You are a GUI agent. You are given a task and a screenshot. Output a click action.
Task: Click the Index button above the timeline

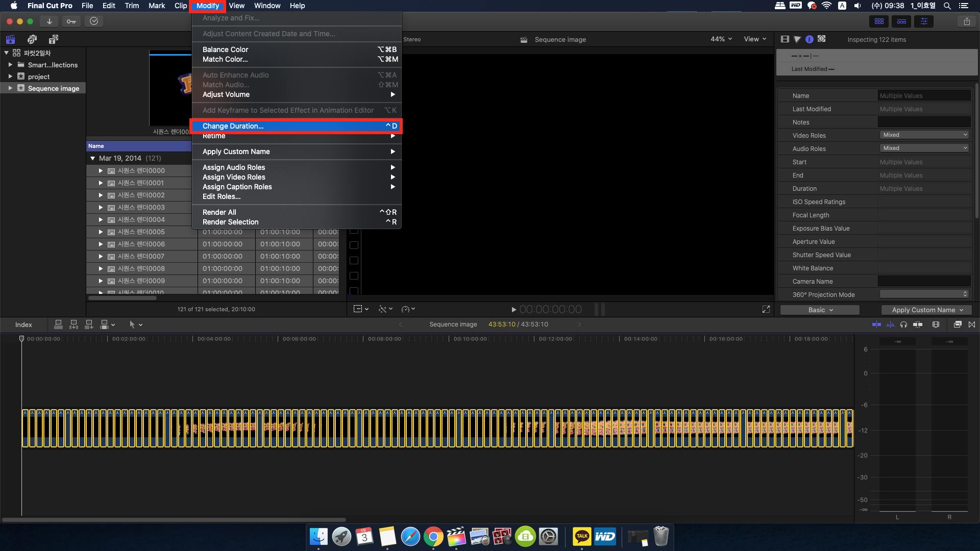click(x=23, y=324)
